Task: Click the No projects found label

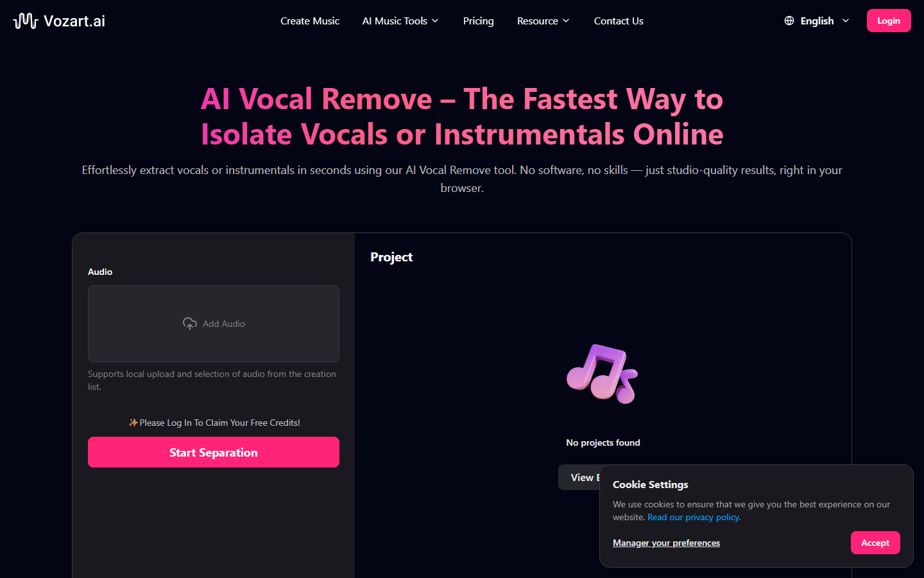Action: [x=603, y=442]
